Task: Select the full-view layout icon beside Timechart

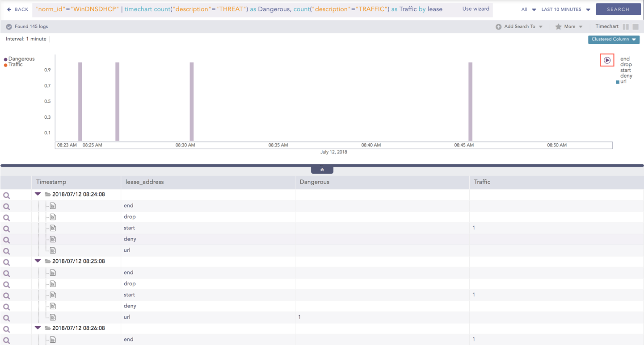Action: coord(635,26)
